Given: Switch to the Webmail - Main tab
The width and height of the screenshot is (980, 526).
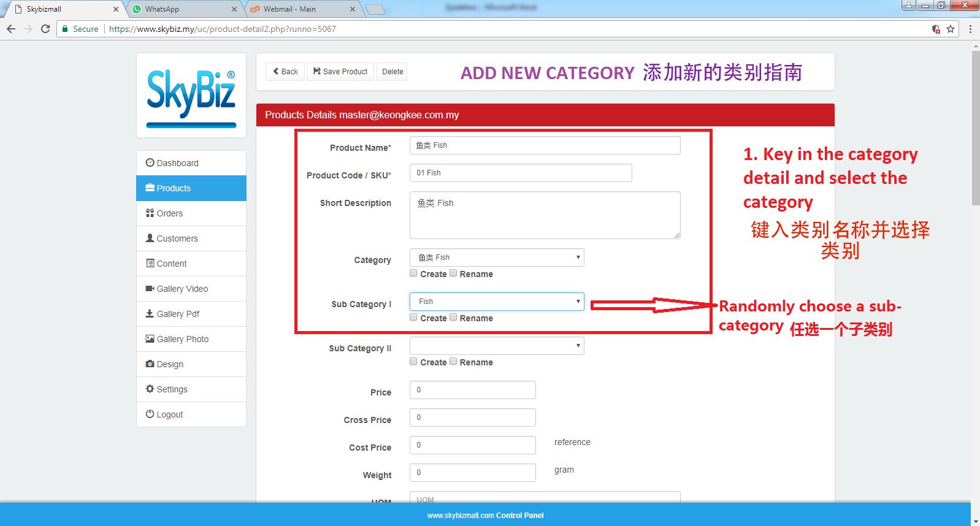Looking at the screenshot, I should 302,9.
